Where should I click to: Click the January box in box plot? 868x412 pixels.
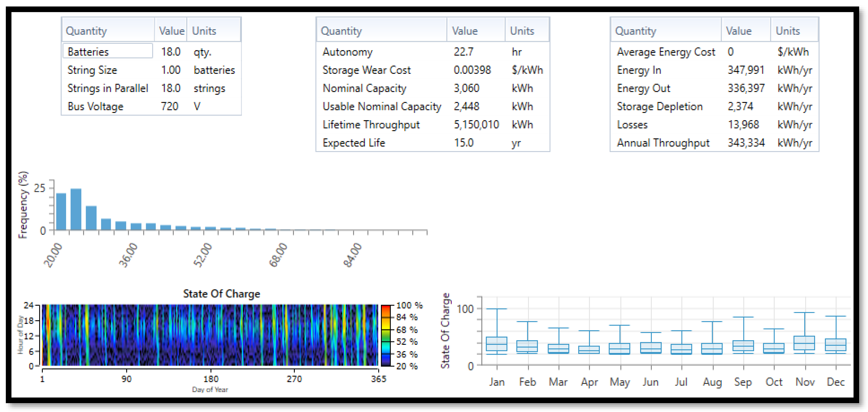(x=496, y=343)
